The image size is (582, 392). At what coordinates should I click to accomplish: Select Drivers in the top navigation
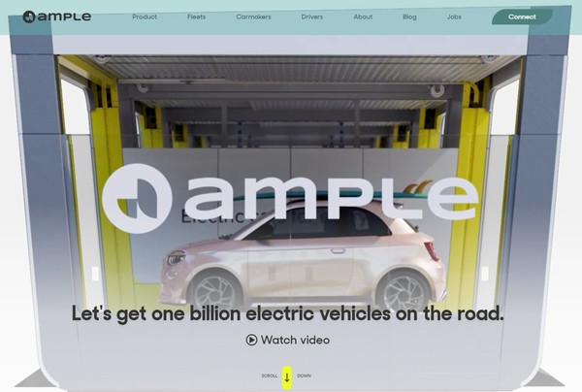(x=312, y=16)
